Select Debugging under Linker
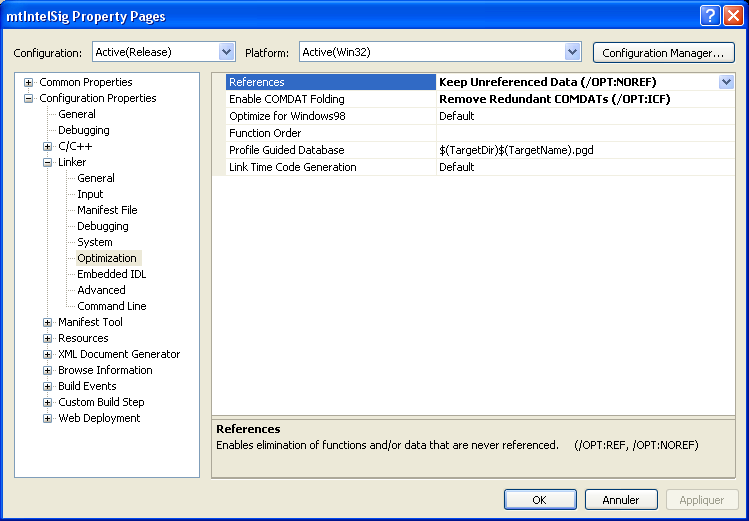 [x=103, y=226]
